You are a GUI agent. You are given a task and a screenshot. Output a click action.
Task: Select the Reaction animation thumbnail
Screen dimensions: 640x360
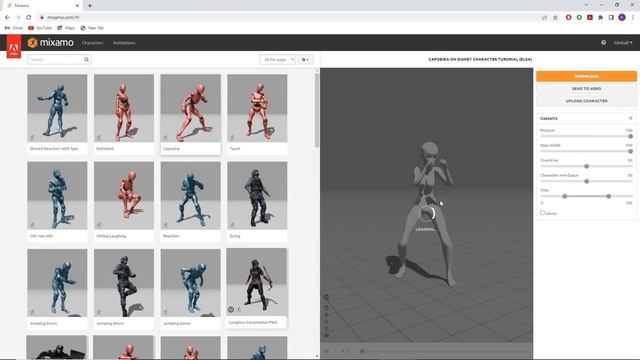[x=191, y=196]
